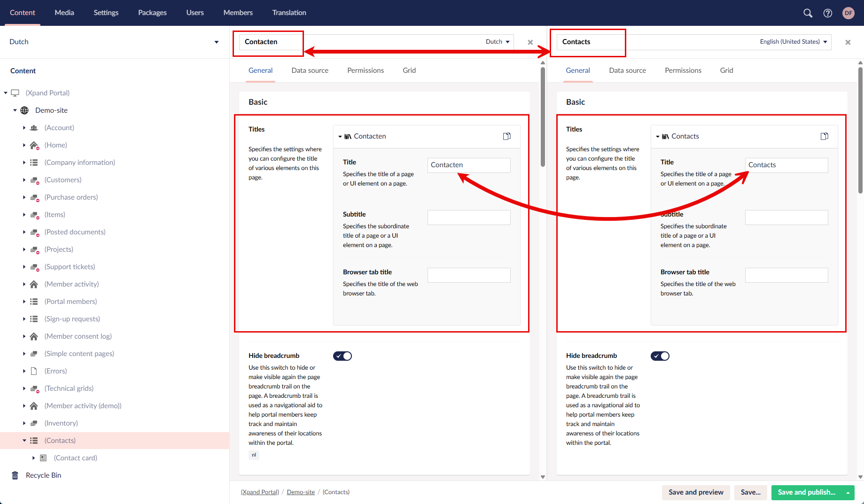Image resolution: width=864 pixels, height=504 pixels.
Task: Toggle Hide breadcrumb in Dutch panel
Action: [342, 356]
